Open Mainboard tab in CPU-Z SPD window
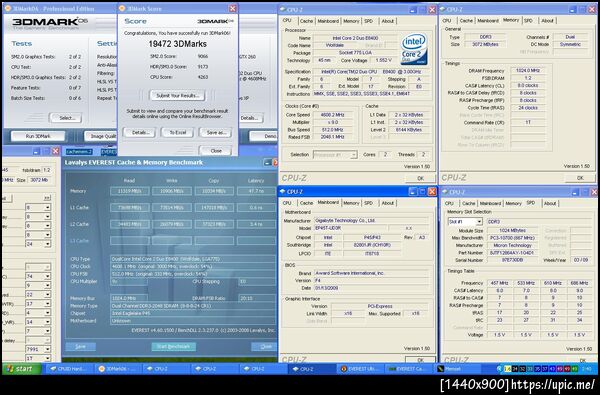 pyautogui.click(x=490, y=203)
